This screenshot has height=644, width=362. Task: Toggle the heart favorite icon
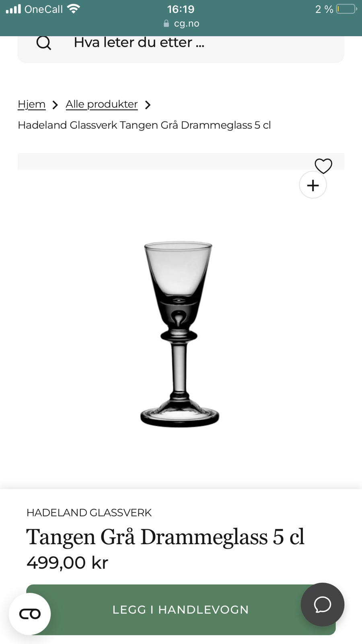323,165
